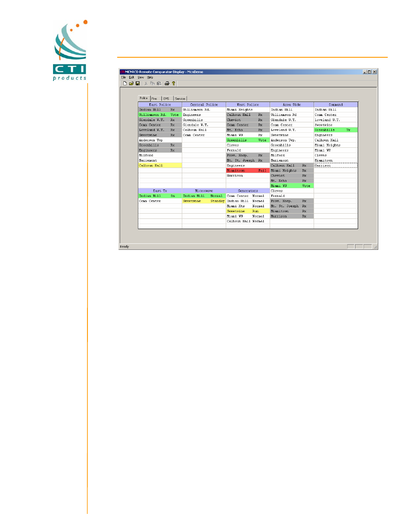Open the View menu

click(141, 78)
